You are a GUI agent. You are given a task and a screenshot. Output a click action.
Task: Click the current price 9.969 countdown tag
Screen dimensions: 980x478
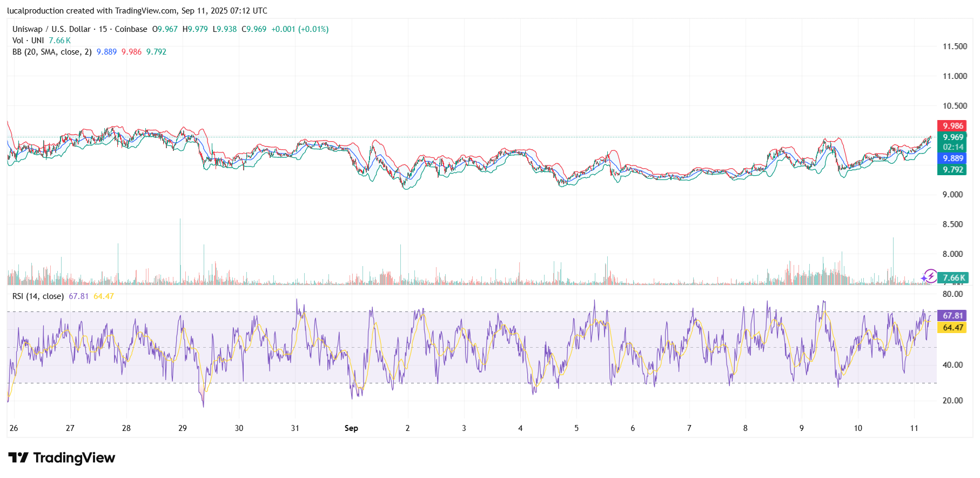coord(953,142)
